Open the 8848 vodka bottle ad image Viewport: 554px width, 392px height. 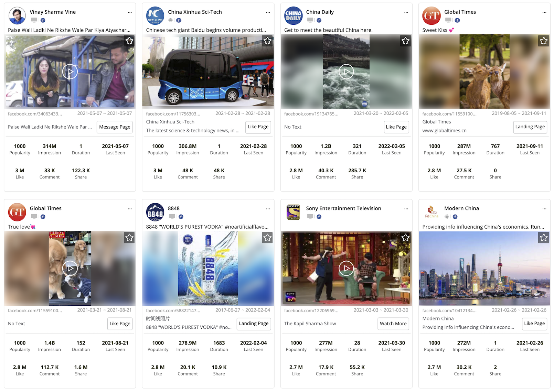tap(208, 268)
